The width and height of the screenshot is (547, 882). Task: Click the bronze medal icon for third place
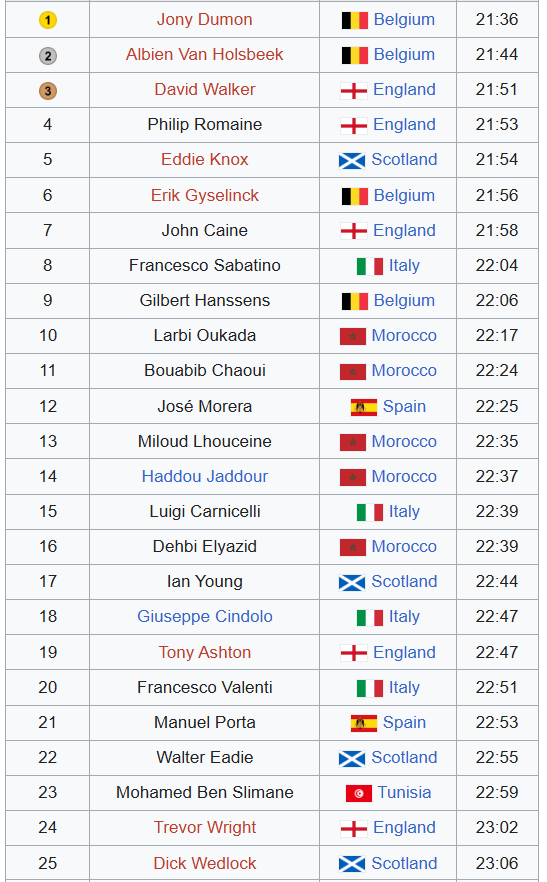click(48, 91)
